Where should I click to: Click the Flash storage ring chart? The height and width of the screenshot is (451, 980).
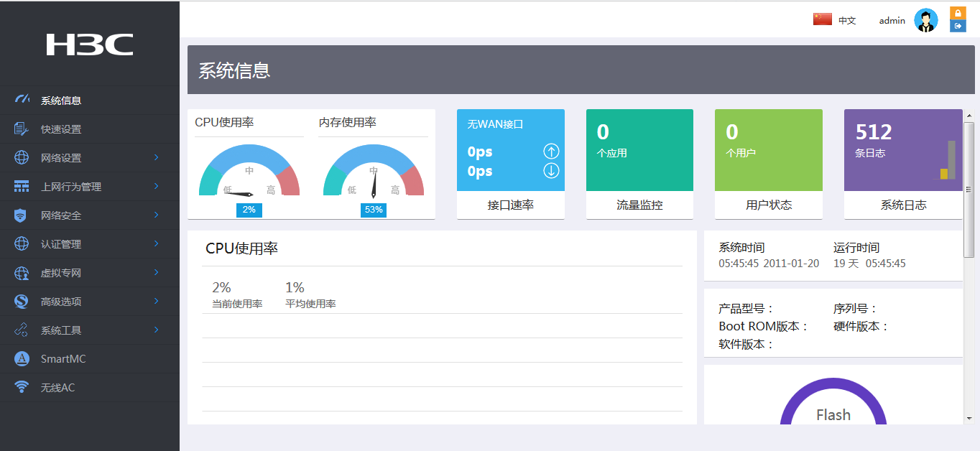[833, 400]
